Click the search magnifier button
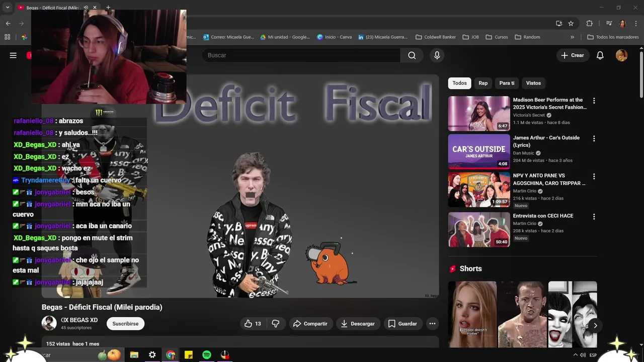 point(412,55)
